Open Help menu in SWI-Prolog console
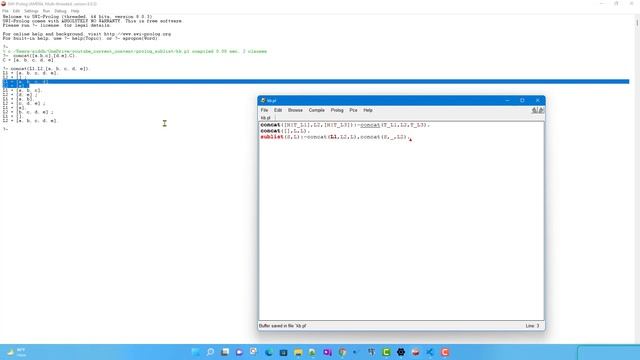This screenshot has width=640, height=360. pos(75,11)
